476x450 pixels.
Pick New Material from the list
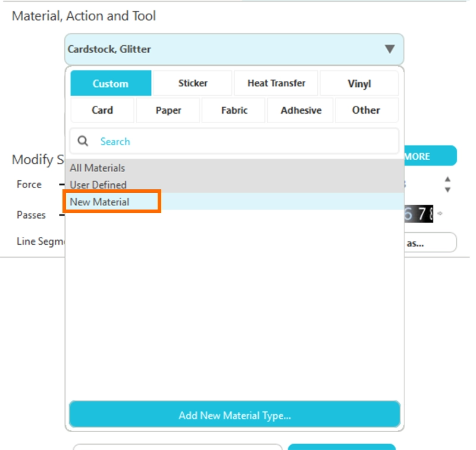click(99, 202)
